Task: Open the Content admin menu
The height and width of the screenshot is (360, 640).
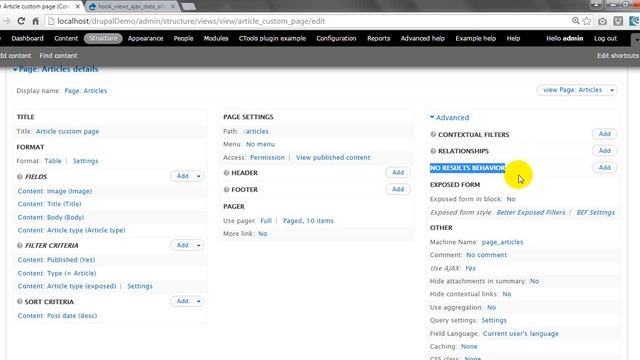Action: (x=66, y=38)
